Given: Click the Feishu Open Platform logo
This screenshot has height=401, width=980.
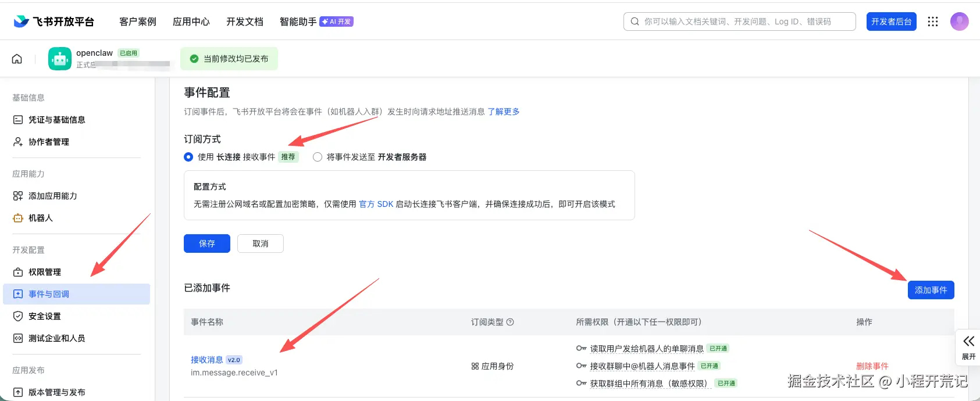Looking at the screenshot, I should coord(54,22).
